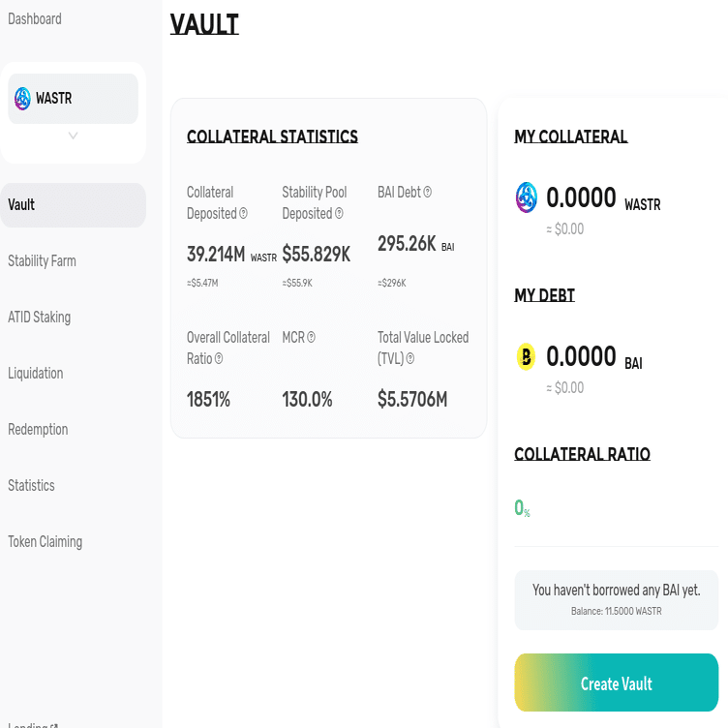
Task: Click the BAI coin icon under My Debt
Action: click(526, 356)
